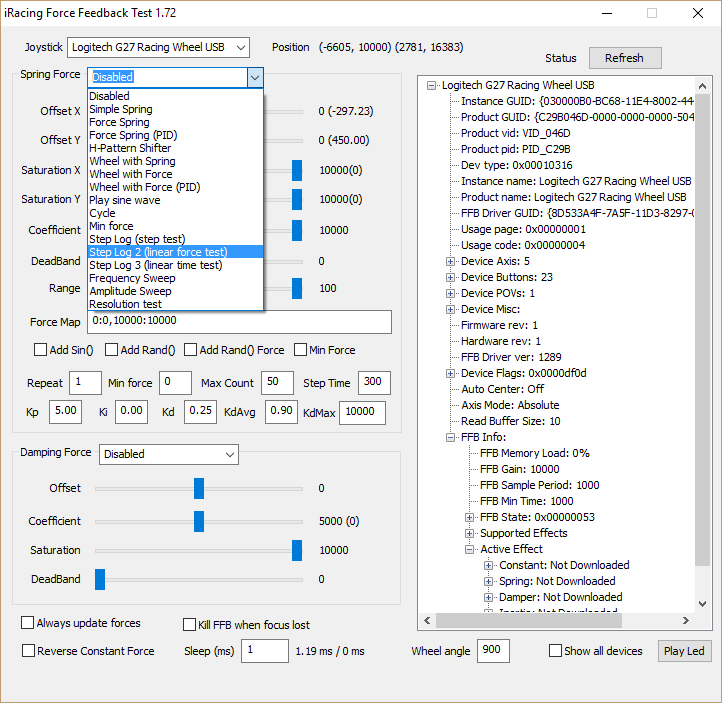Expand the Device Axis: 5 node
This screenshot has height=703, width=722.
point(450,261)
